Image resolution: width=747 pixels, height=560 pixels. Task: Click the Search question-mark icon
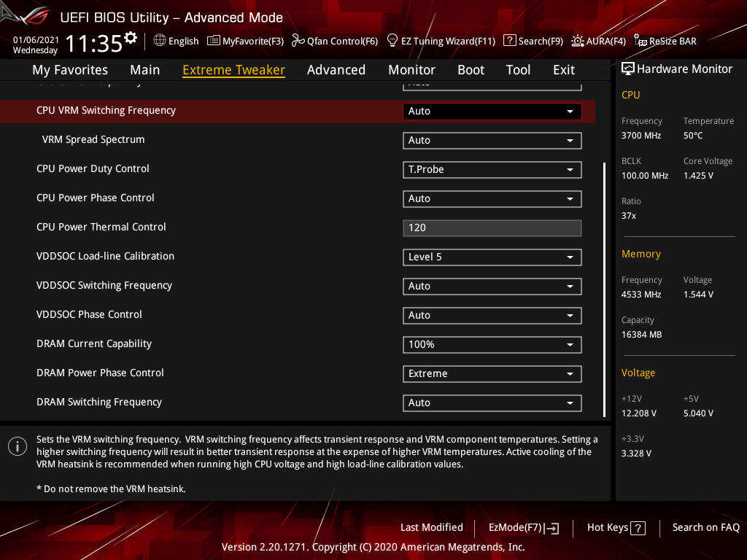pyautogui.click(x=509, y=41)
